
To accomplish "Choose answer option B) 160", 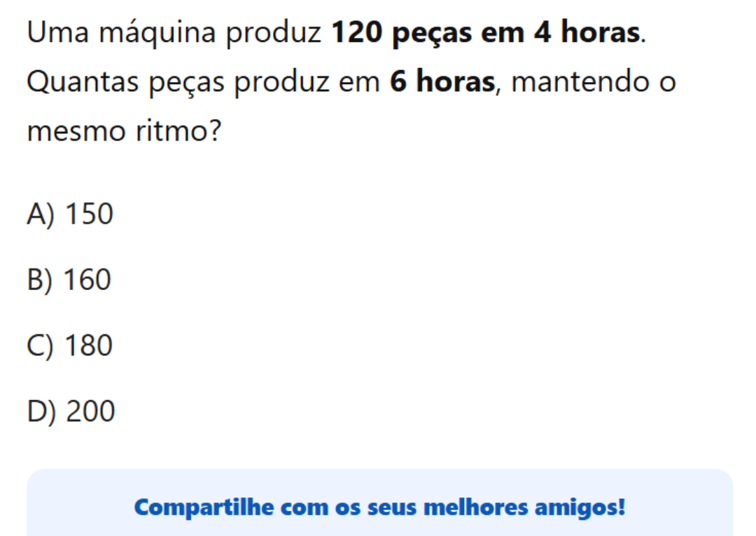I will 69,280.
